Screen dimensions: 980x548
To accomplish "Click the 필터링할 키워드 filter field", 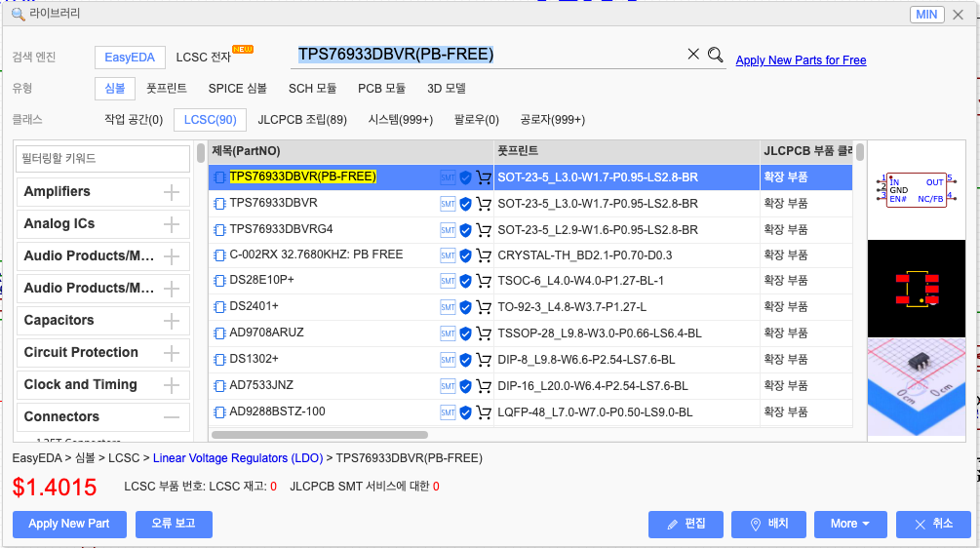I will coord(102,159).
